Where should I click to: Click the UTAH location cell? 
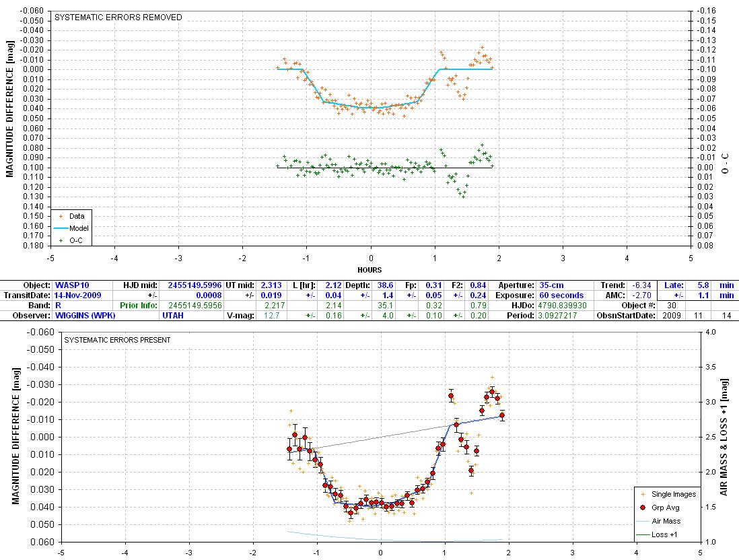pyautogui.click(x=173, y=315)
